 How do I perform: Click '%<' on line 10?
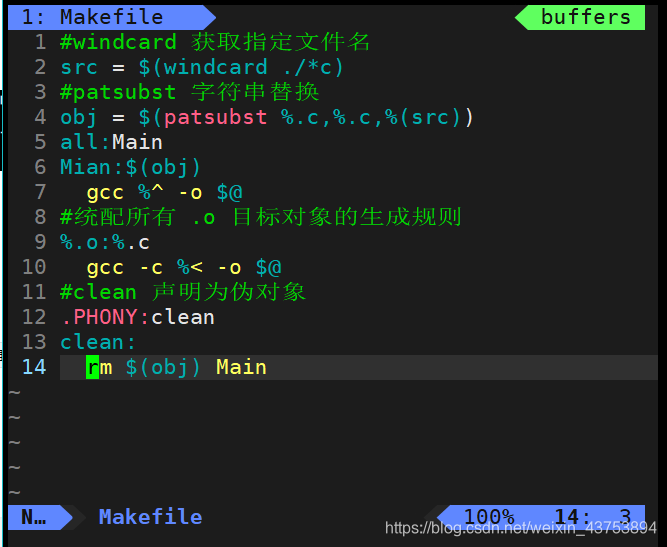click(x=190, y=268)
